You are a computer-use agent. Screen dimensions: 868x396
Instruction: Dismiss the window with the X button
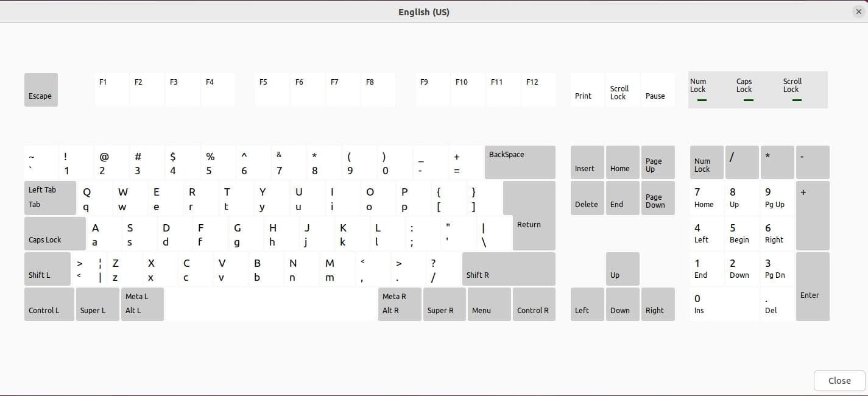point(859,11)
